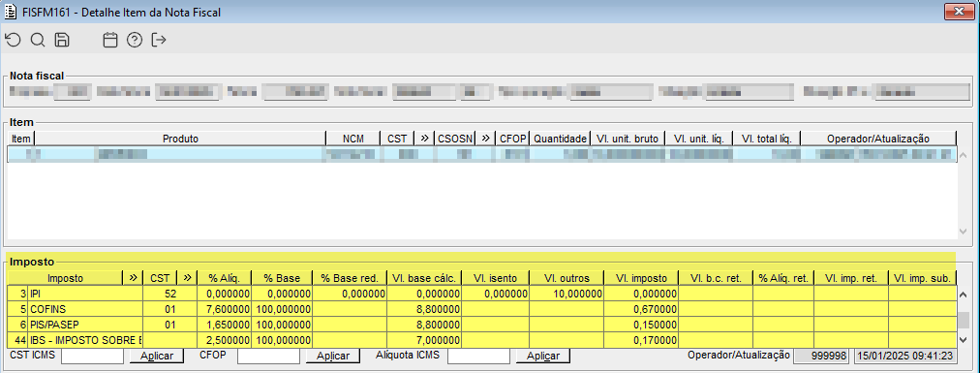Select the IBS - IMPOSTO SOBRE row
The image size is (980, 373).
coord(481,340)
